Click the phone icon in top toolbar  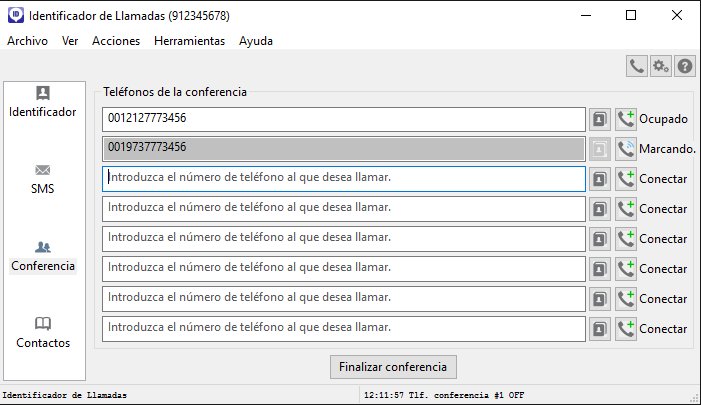[637, 66]
